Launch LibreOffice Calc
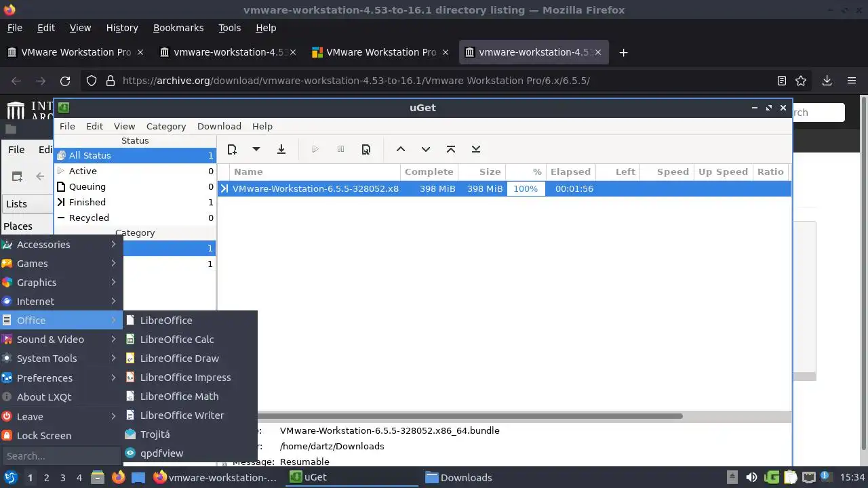Viewport: 868px width, 488px height. (190, 339)
